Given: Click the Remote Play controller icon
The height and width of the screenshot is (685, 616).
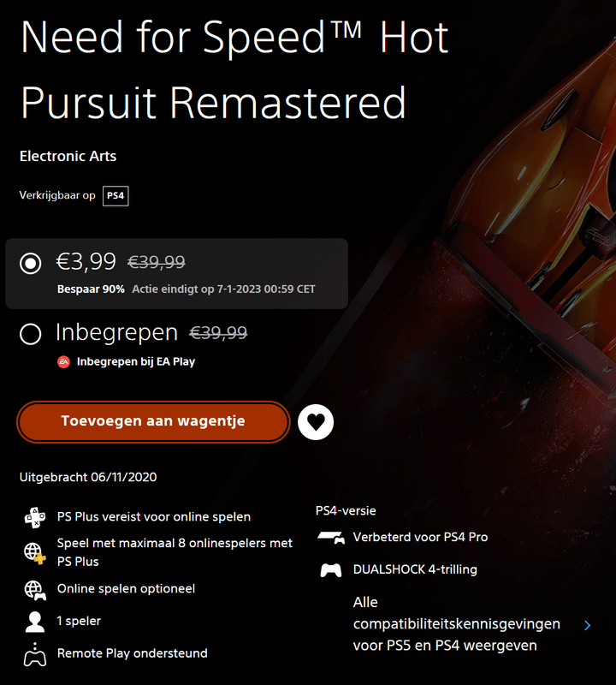Looking at the screenshot, I should tap(35, 654).
